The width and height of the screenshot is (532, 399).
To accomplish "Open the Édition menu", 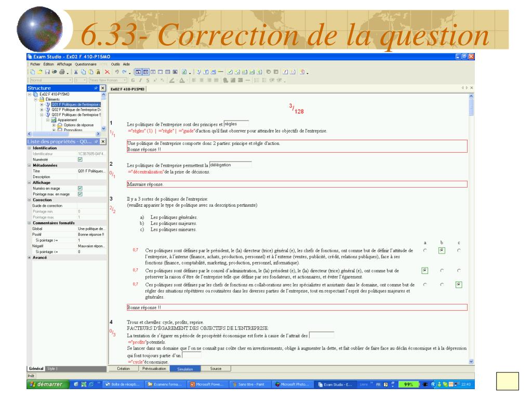I will (48, 64).
